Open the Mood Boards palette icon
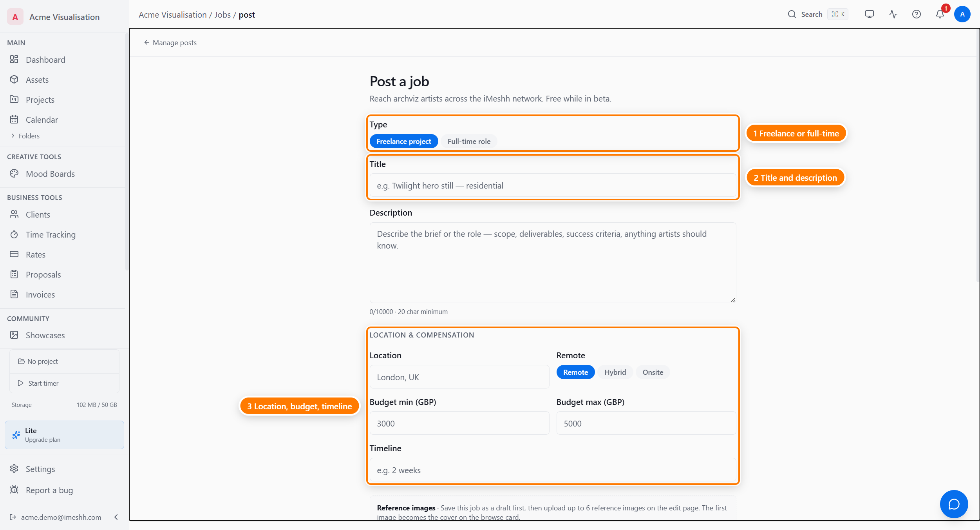Screen dimensions: 980x530 click(14, 174)
